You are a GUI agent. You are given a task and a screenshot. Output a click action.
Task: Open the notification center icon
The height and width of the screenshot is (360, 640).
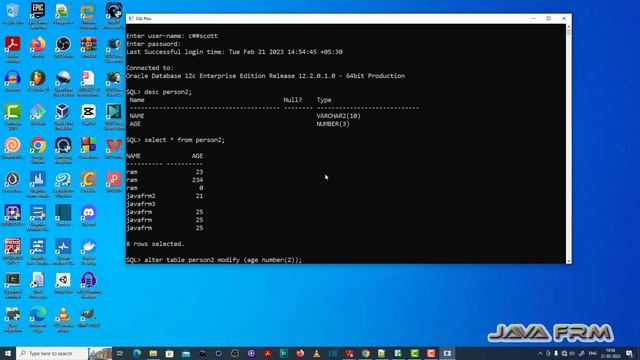[629, 353]
